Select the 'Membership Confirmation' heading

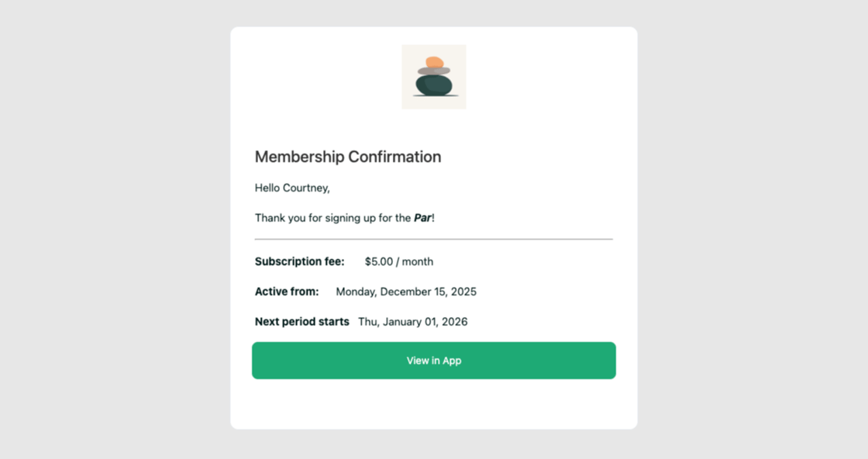[347, 157]
